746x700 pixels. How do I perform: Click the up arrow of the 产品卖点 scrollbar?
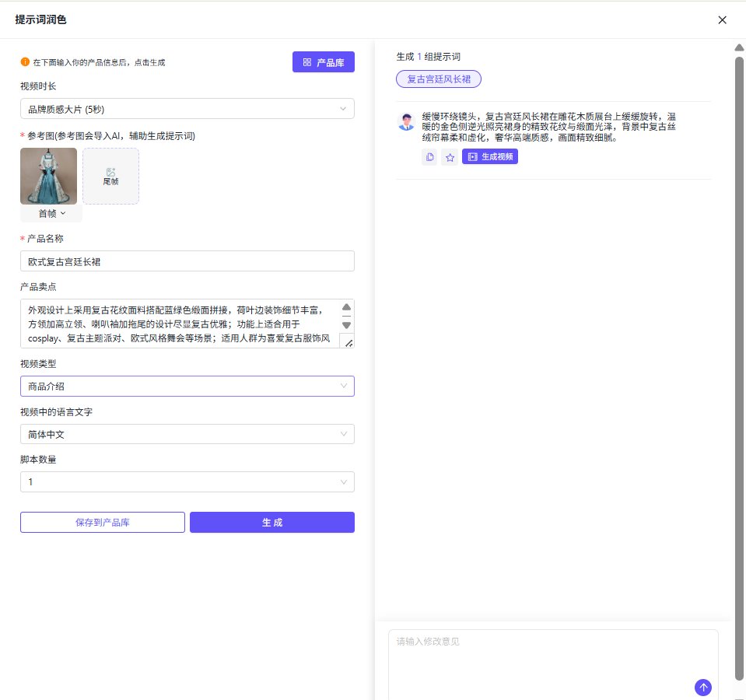pos(346,306)
